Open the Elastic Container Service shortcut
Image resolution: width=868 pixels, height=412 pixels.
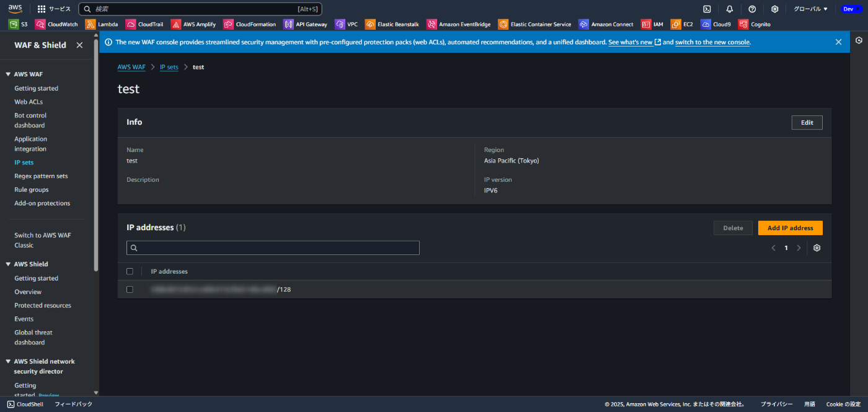[x=535, y=24]
